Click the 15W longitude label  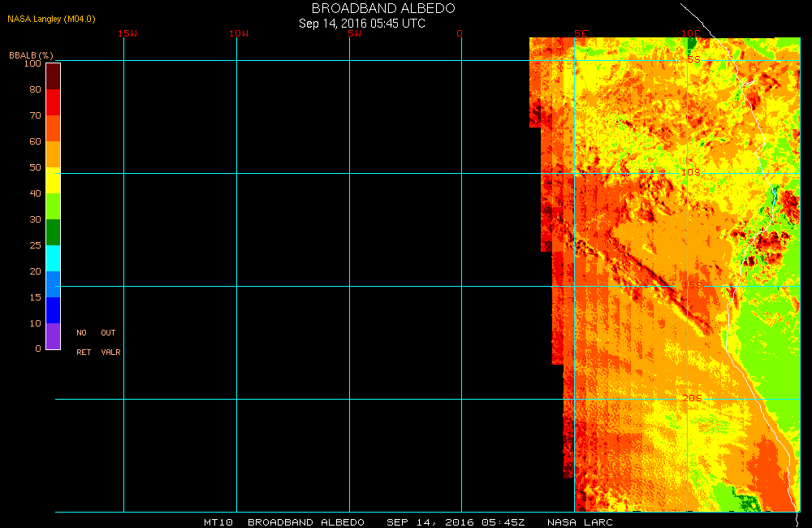tap(127, 33)
